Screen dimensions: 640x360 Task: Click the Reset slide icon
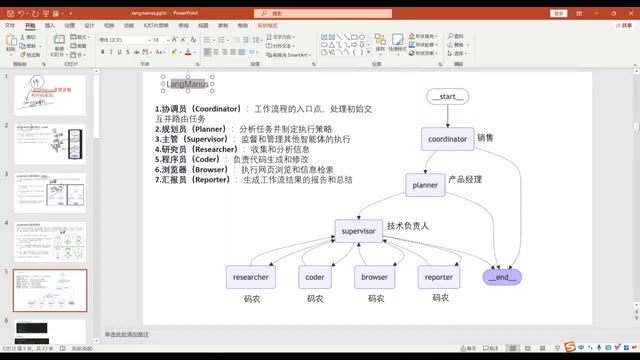[x=73, y=46]
